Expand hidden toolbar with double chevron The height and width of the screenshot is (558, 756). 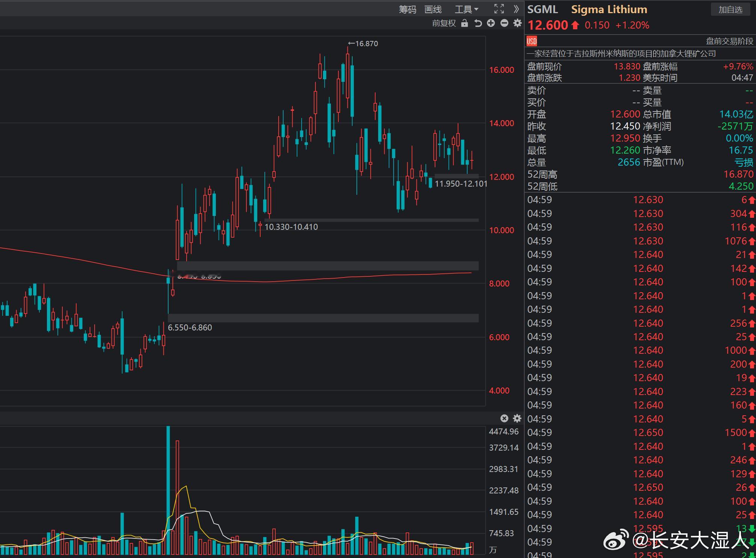tap(516, 9)
